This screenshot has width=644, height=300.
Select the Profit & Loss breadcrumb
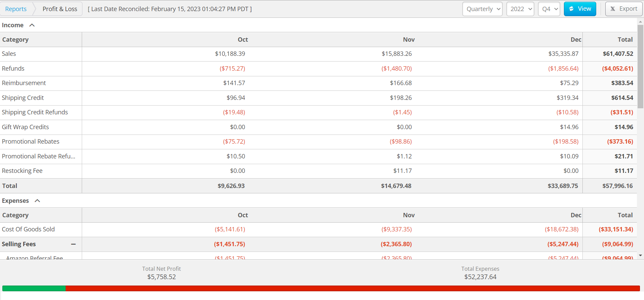tap(60, 9)
